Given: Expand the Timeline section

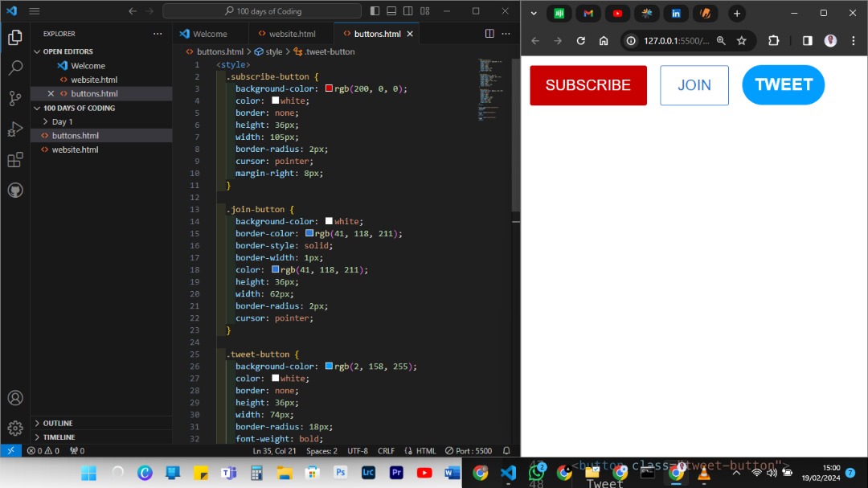Looking at the screenshot, I should (59, 437).
